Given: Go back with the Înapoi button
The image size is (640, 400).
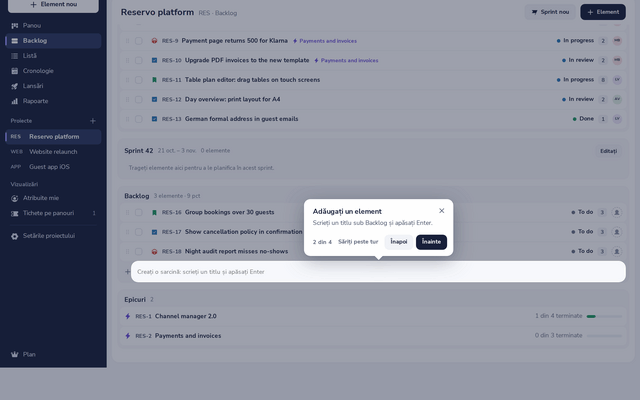Looking at the screenshot, I should pyautogui.click(x=398, y=242).
